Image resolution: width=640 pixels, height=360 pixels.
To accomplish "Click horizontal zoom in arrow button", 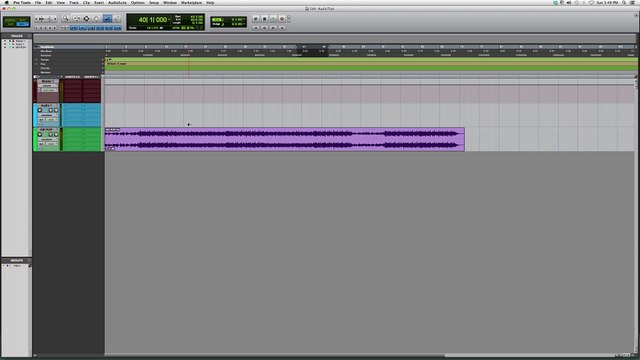I will tap(55, 19).
